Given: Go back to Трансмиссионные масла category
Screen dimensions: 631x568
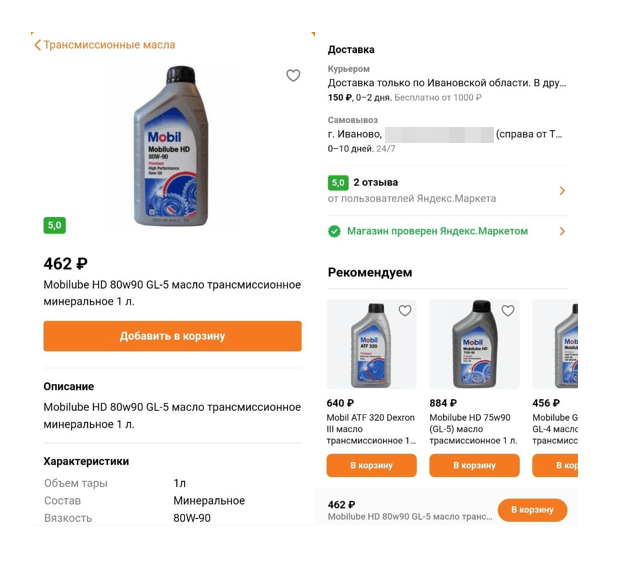Looking at the screenshot, I should coord(109,45).
